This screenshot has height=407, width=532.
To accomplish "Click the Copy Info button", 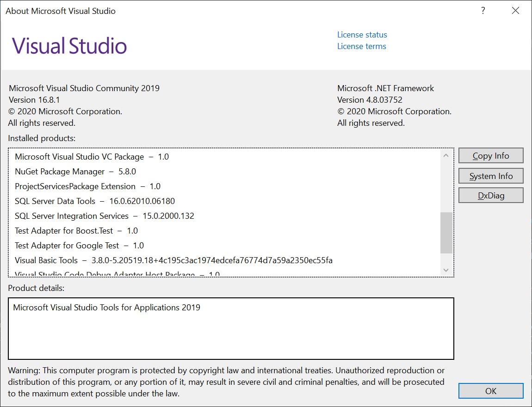I will (x=491, y=156).
